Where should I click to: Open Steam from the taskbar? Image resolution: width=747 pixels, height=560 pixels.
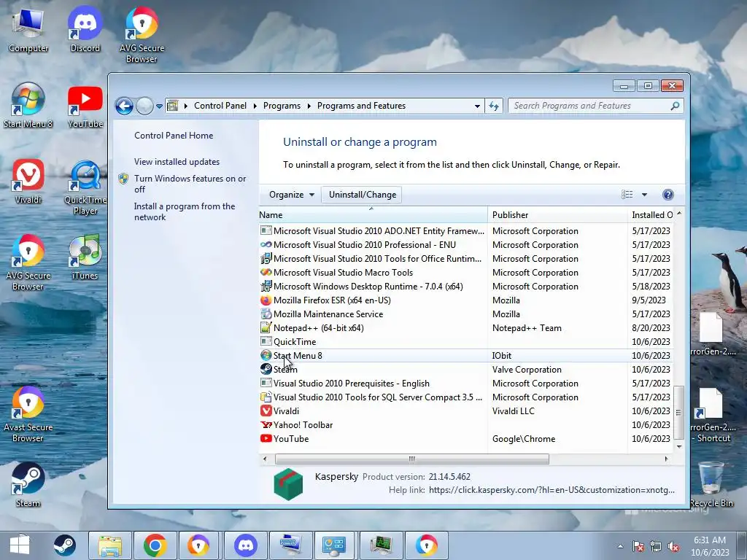coord(64,545)
